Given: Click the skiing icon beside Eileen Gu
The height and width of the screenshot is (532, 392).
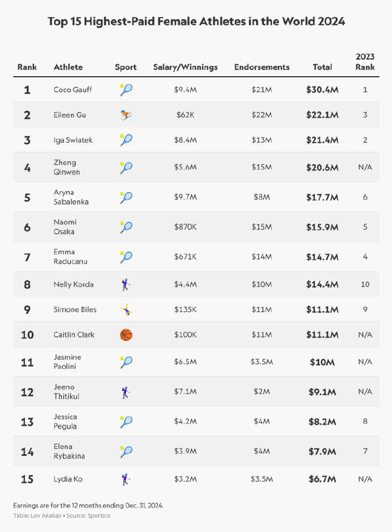Looking at the screenshot, I should click(x=126, y=115).
